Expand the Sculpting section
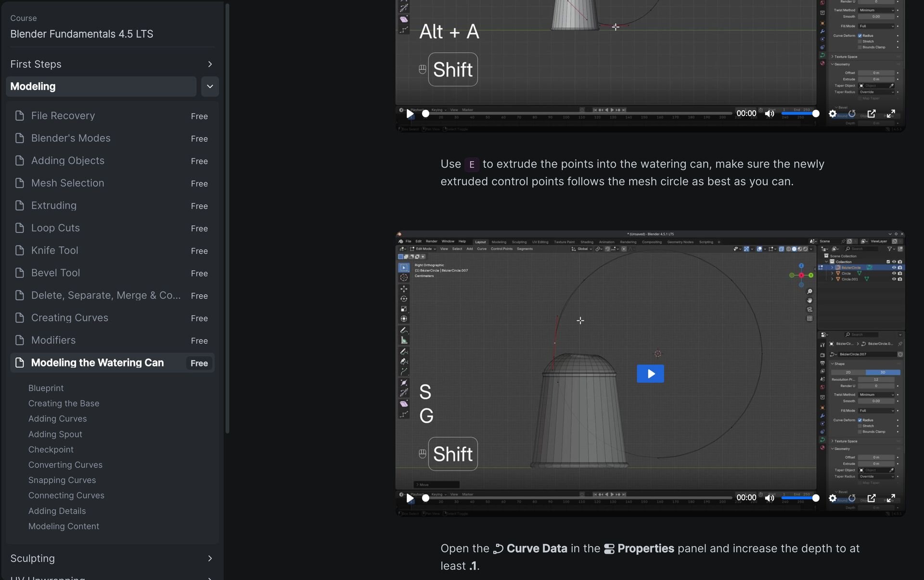 coord(209,558)
